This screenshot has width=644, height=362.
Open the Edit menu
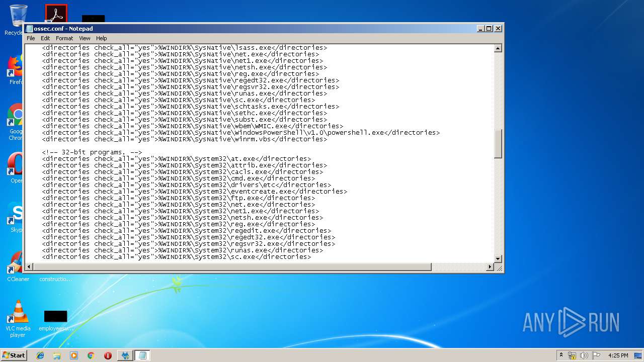point(45,38)
